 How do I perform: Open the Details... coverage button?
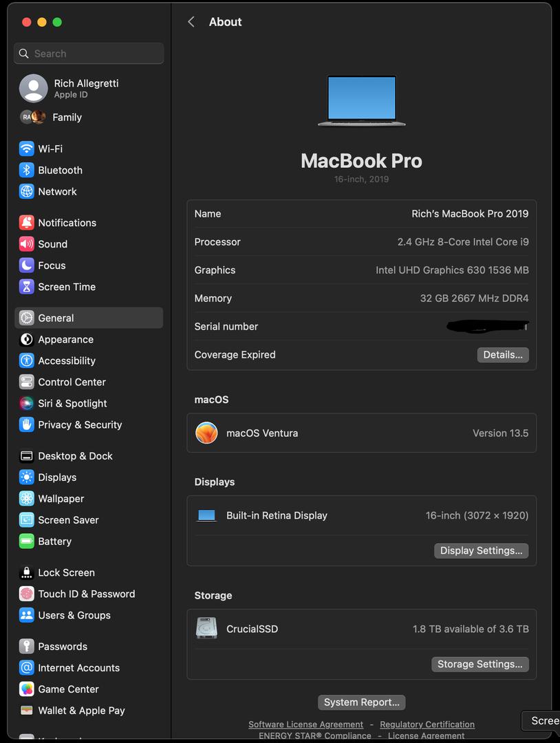click(503, 355)
